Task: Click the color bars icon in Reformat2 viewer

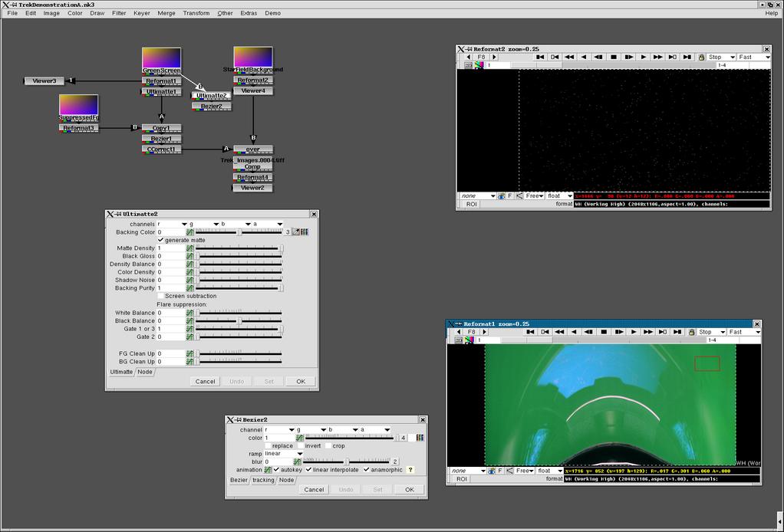Action: tap(479, 65)
